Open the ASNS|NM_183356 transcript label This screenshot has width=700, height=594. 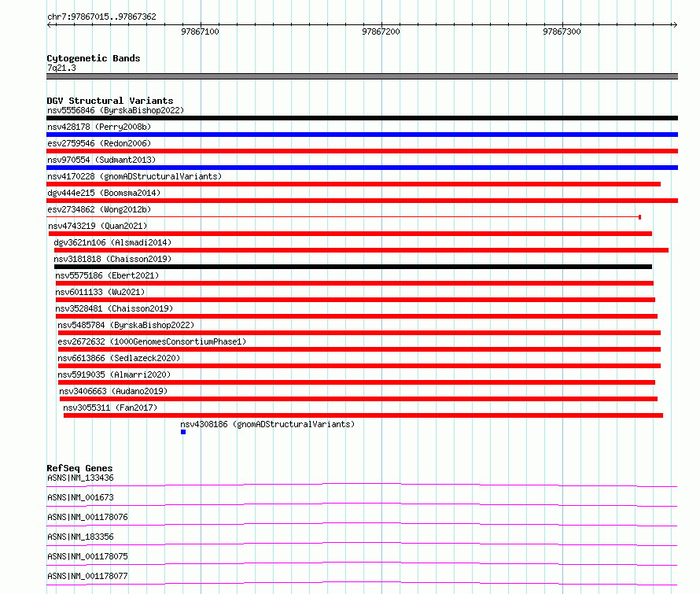point(80,537)
